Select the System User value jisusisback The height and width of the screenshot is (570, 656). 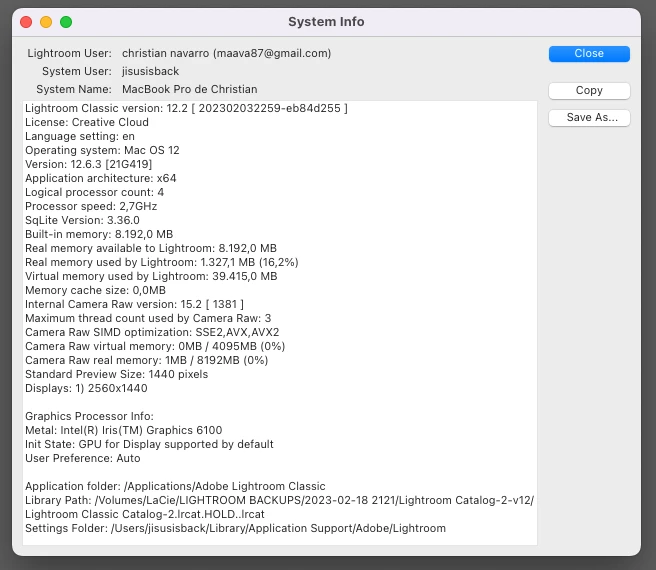pos(150,72)
